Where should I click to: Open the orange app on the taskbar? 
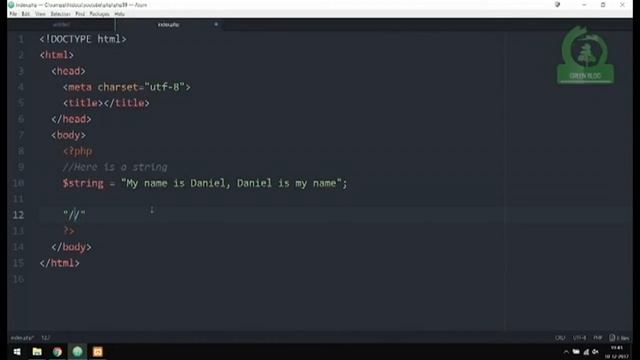[98, 352]
